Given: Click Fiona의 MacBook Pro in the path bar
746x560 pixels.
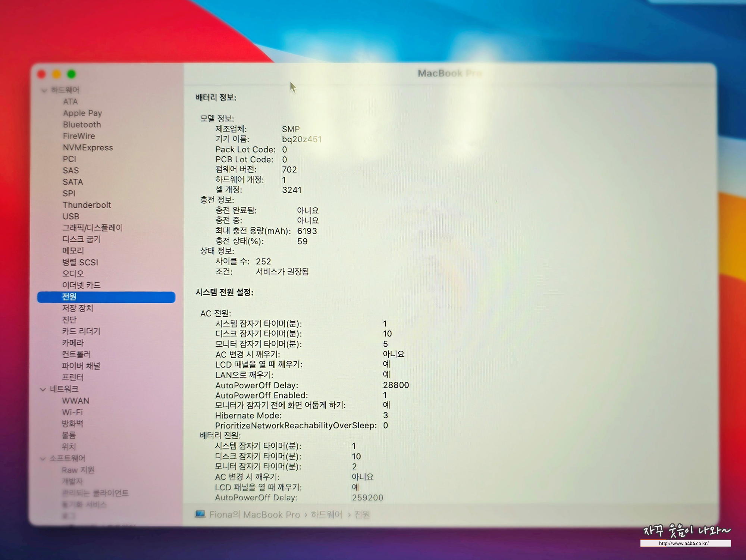Looking at the screenshot, I should 254,515.
